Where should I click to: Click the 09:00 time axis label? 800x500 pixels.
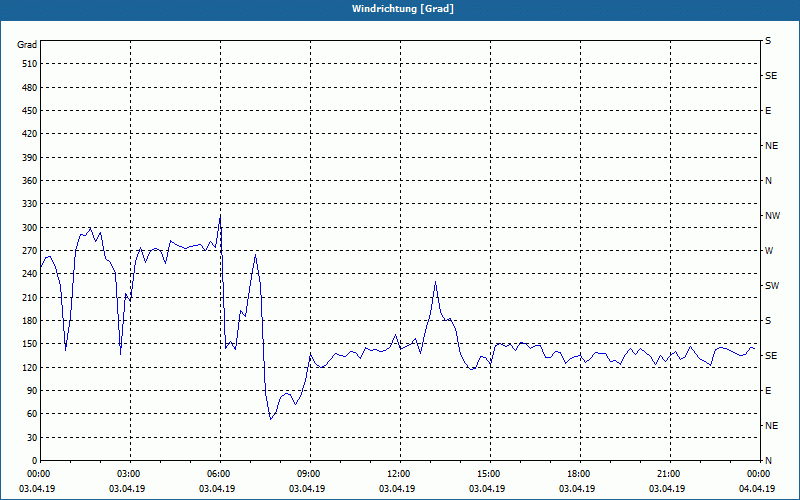[x=310, y=474]
